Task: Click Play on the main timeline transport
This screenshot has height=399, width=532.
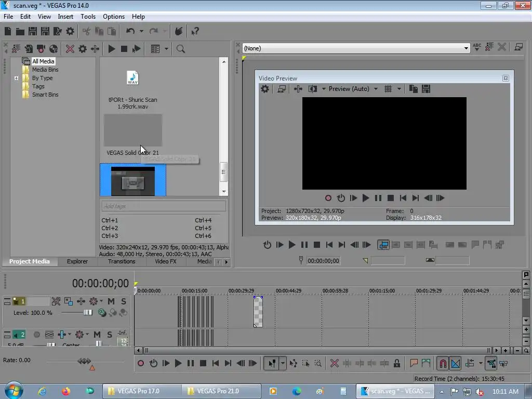Action: click(178, 363)
